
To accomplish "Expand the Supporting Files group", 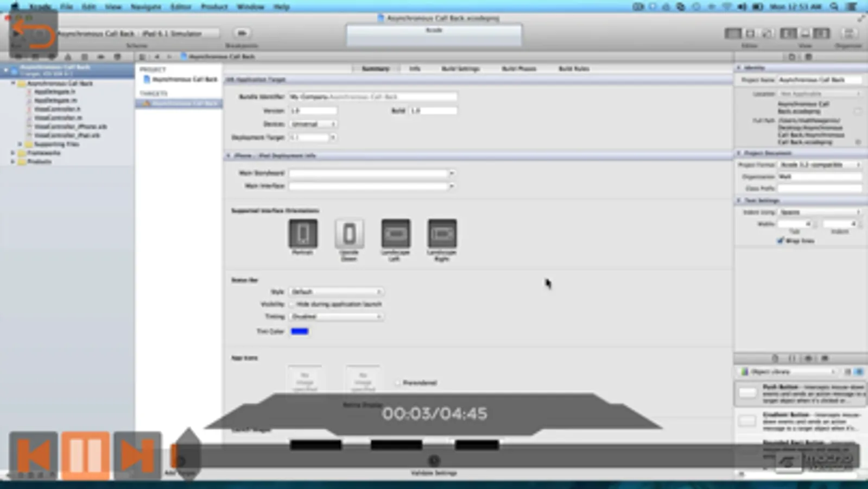I will [x=20, y=144].
